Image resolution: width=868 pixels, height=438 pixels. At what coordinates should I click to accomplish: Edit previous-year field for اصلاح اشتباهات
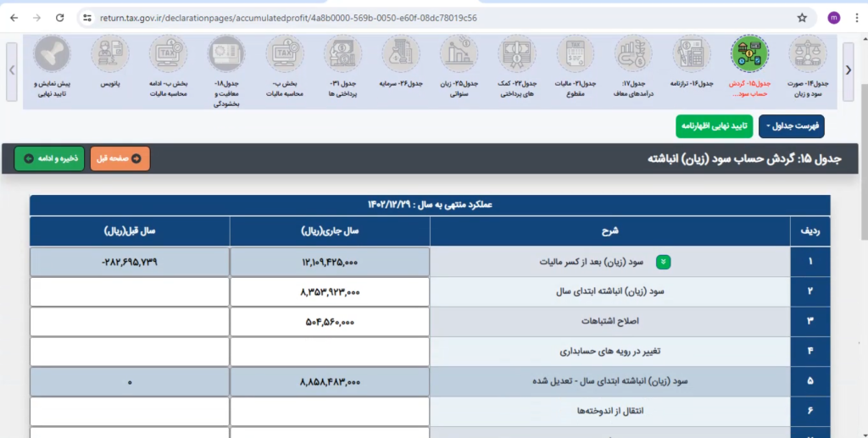pos(130,322)
